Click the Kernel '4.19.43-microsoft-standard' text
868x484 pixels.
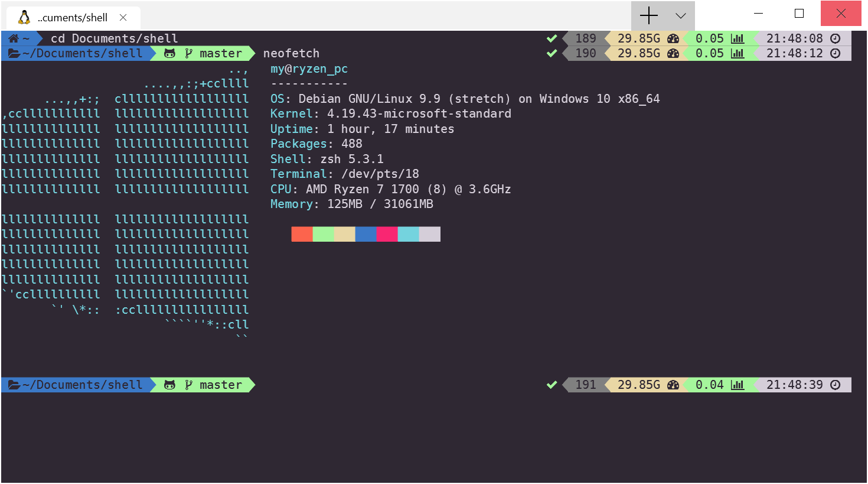pyautogui.click(x=419, y=113)
